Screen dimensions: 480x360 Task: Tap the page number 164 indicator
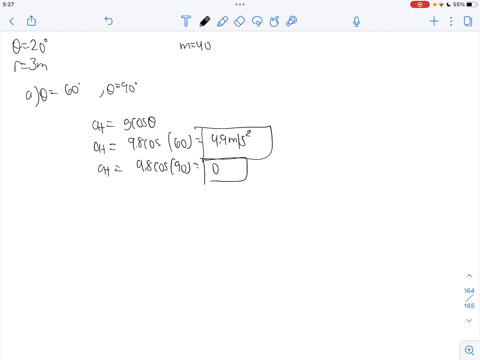(x=469, y=291)
